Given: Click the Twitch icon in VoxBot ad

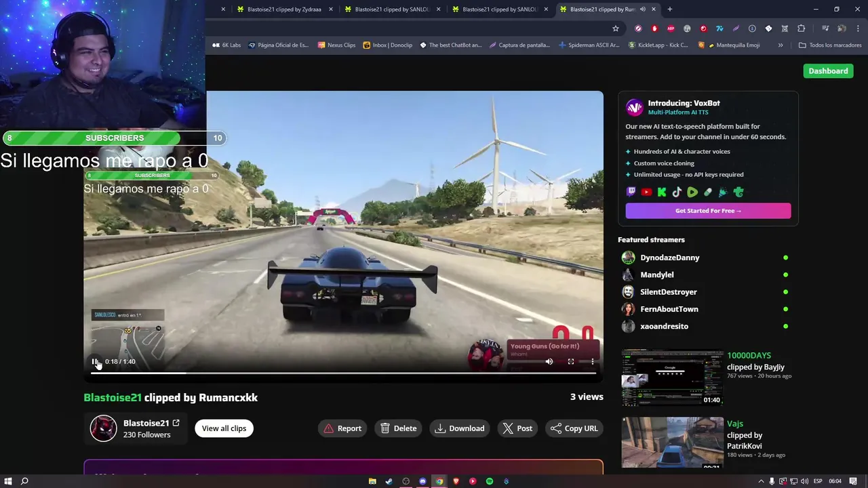Looking at the screenshot, I should [x=631, y=192].
